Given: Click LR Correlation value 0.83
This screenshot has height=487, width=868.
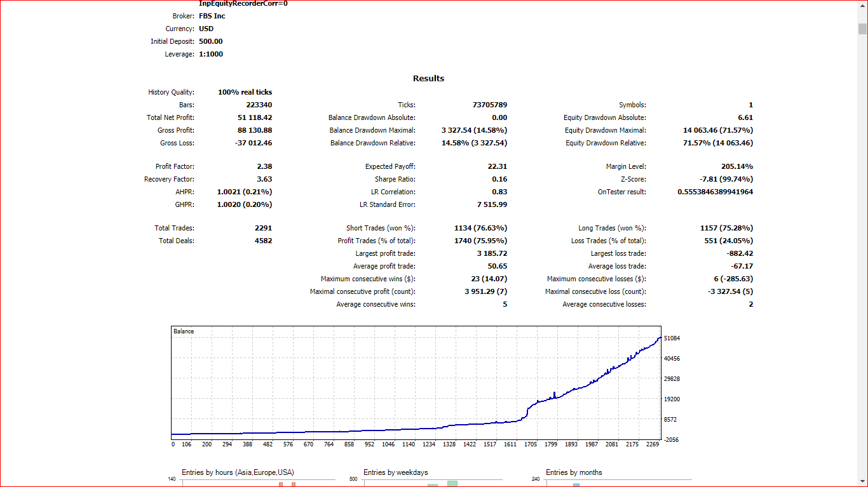Looking at the screenshot, I should [x=499, y=192].
